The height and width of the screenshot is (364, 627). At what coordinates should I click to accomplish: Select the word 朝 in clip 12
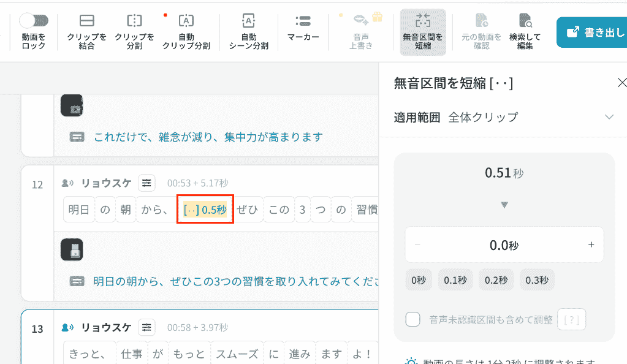coord(126,209)
